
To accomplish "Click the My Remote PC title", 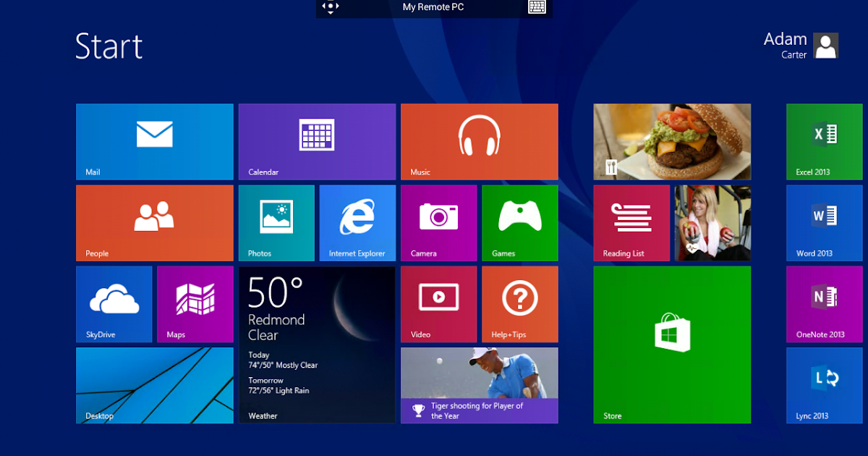I will coord(433,7).
